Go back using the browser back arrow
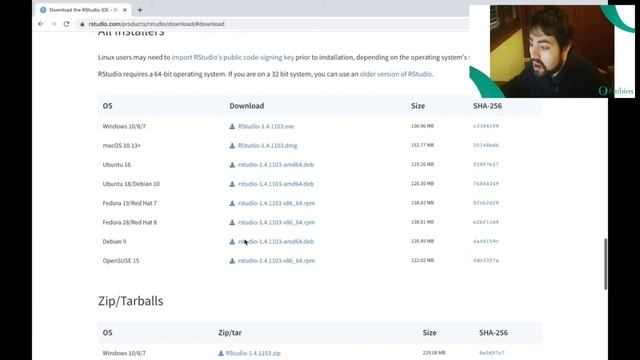640x360 pixels. click(41, 24)
